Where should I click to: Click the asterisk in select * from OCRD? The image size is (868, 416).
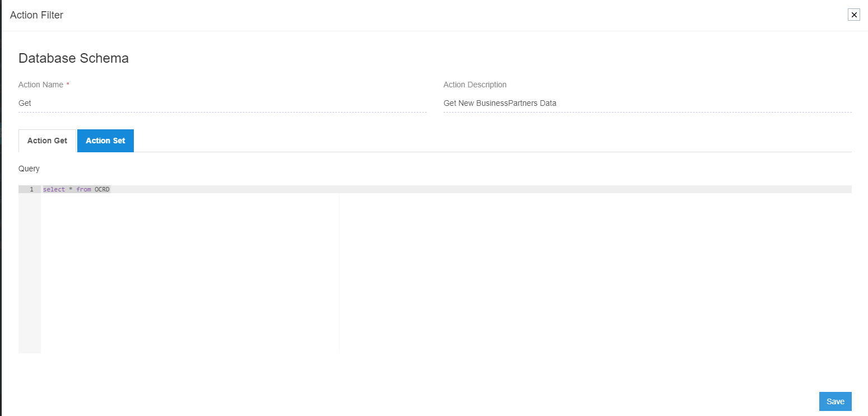70,189
